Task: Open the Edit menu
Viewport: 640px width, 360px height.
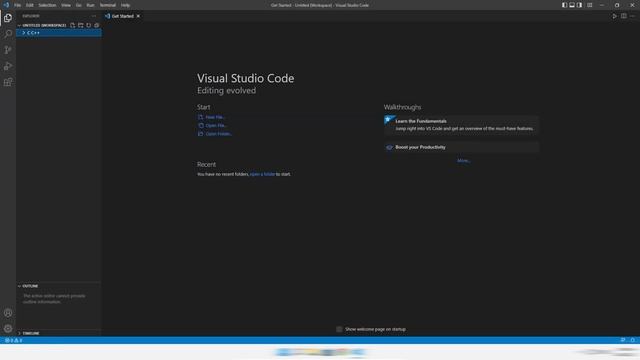Action: pos(30,5)
